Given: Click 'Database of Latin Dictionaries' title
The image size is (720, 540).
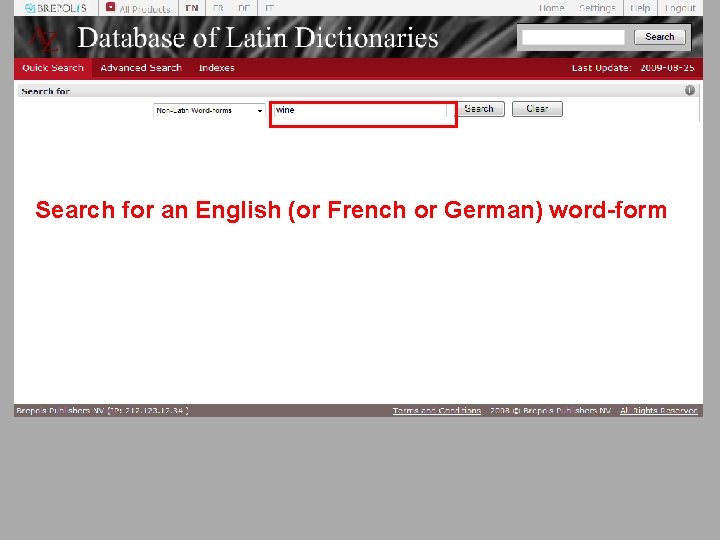Looking at the screenshot, I should (x=258, y=38).
